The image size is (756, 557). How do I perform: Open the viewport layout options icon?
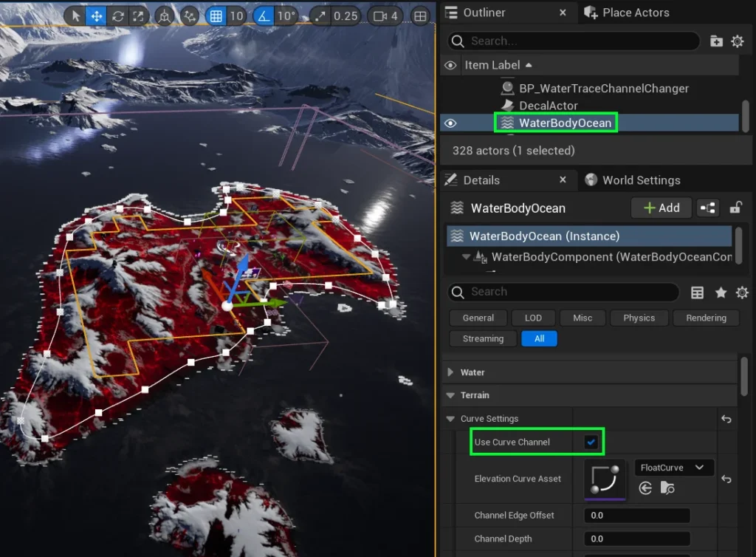(x=419, y=16)
